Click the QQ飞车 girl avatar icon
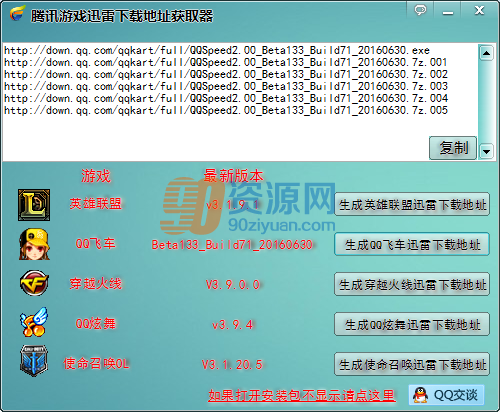The height and width of the screenshot is (412, 500). pyautogui.click(x=34, y=244)
